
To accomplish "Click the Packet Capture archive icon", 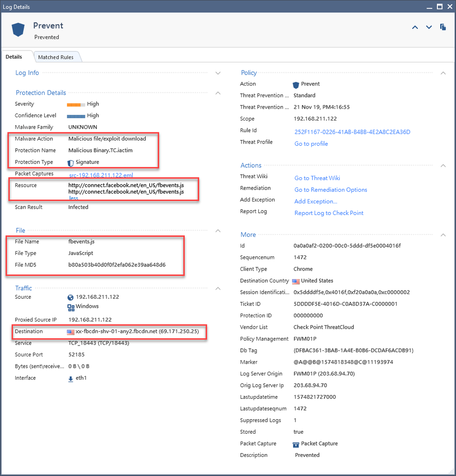I will (x=296, y=444).
